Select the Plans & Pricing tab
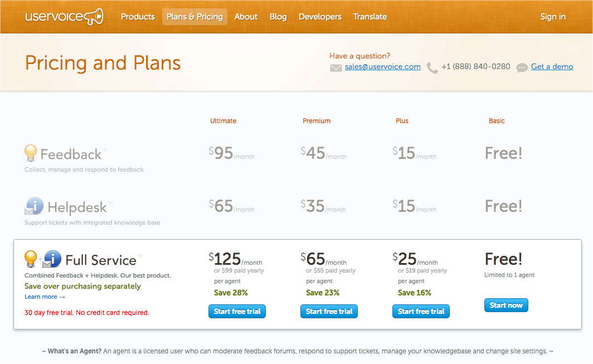593x364 pixels. 195,17
